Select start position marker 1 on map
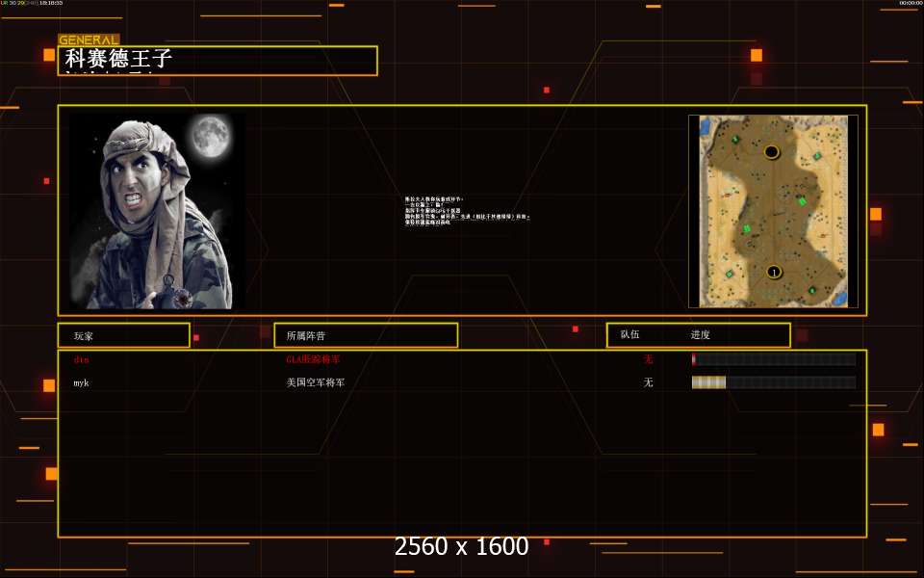 (774, 272)
